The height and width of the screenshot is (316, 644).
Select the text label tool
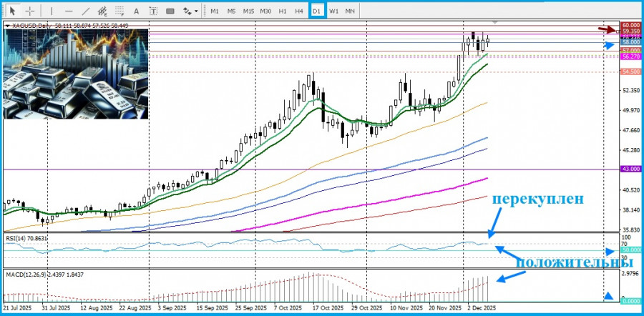click(x=153, y=11)
